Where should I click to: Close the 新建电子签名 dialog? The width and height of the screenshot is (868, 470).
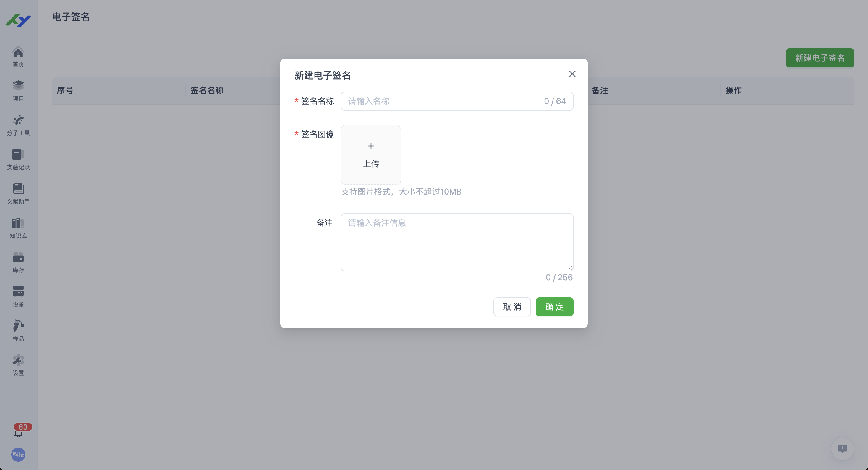click(572, 74)
